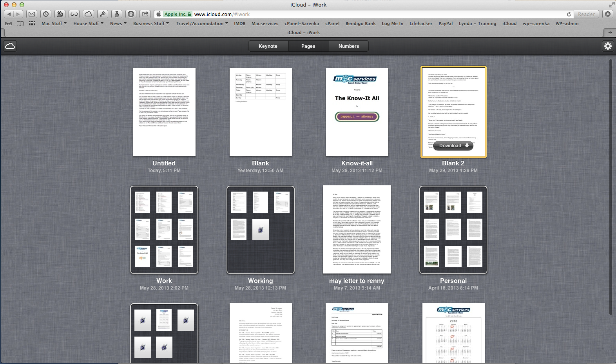Select the Quotation document thumbnail in the last row

pyautogui.click(x=357, y=333)
